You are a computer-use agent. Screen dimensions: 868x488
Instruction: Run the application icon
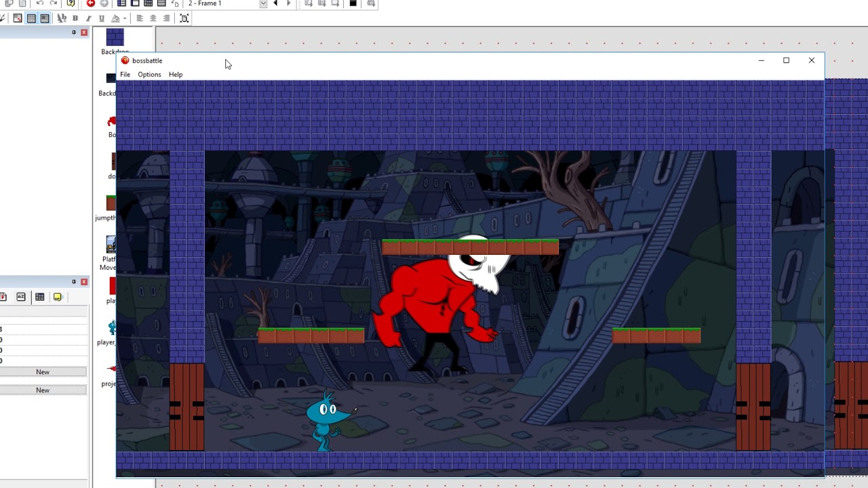coord(321,3)
